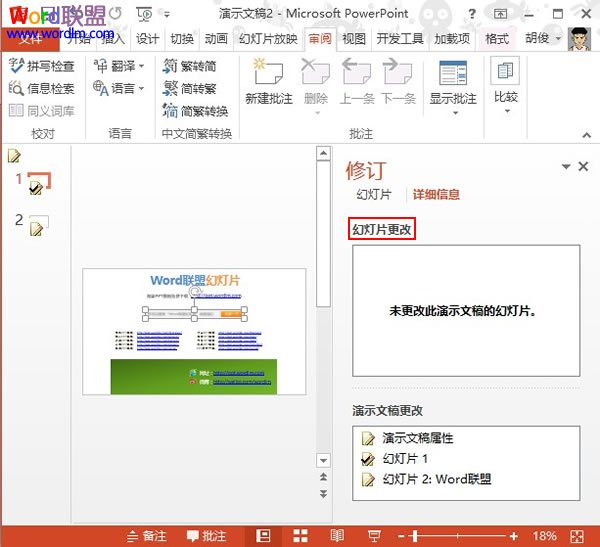Click the slide preview in editing area
The image size is (600, 547).
tap(194, 331)
